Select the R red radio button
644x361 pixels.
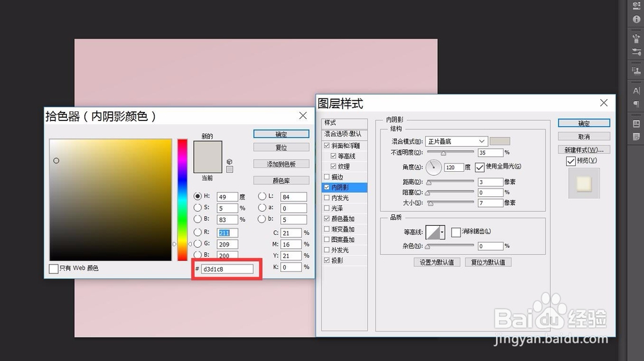tap(198, 232)
